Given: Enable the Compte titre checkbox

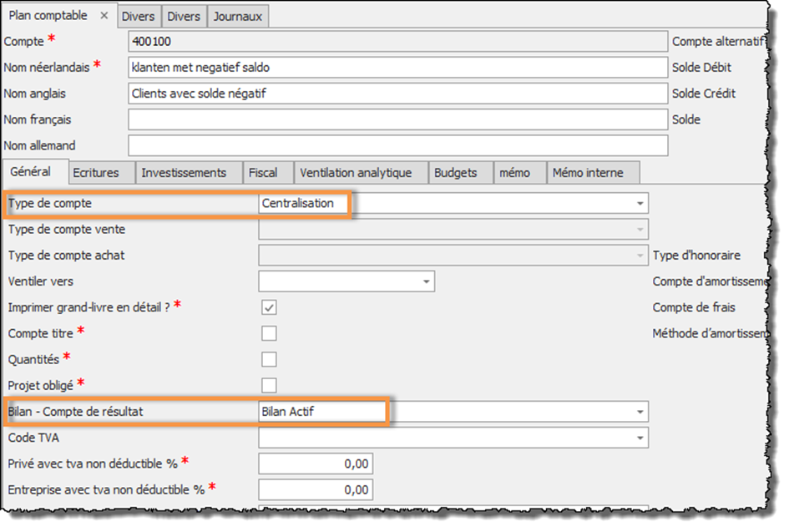Looking at the screenshot, I should tap(269, 333).
